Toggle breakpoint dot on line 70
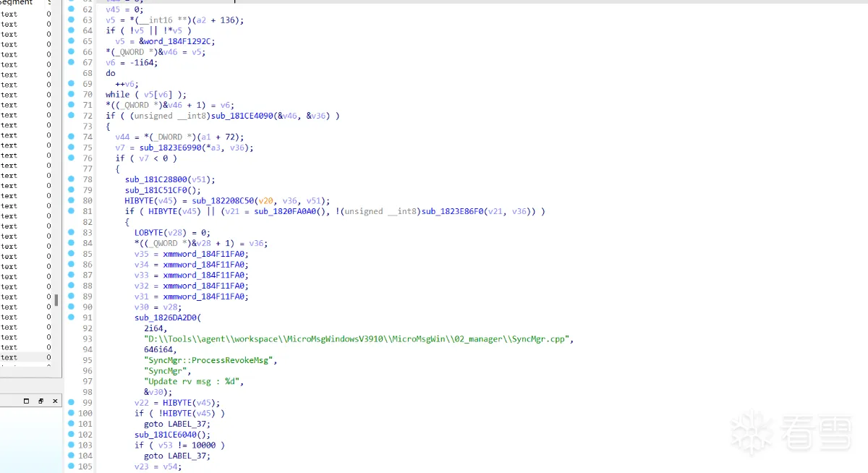Image resolution: width=868 pixels, height=473 pixels. (71, 94)
